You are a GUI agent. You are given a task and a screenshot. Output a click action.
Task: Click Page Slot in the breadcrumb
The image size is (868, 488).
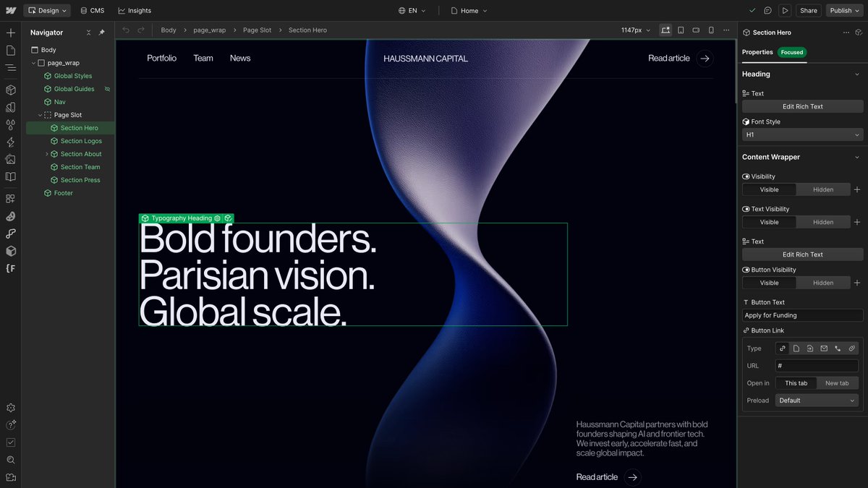(x=258, y=30)
